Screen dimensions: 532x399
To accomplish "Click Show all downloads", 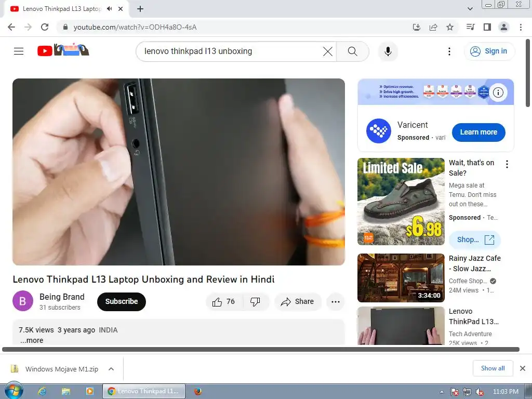I will (x=493, y=368).
